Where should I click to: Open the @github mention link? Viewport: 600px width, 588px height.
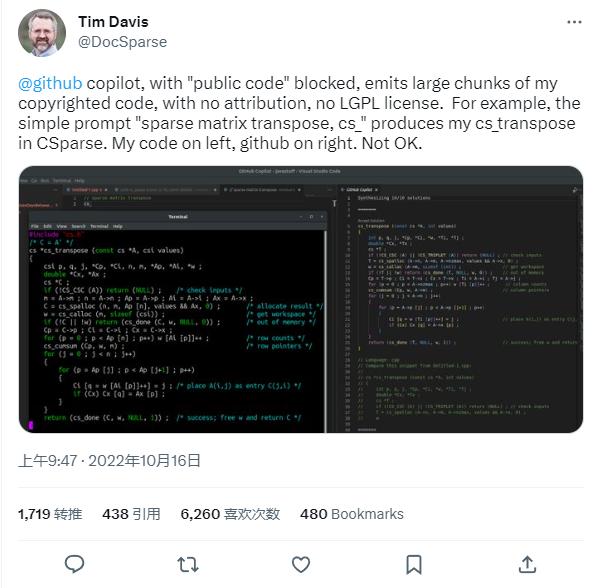[x=50, y=83]
